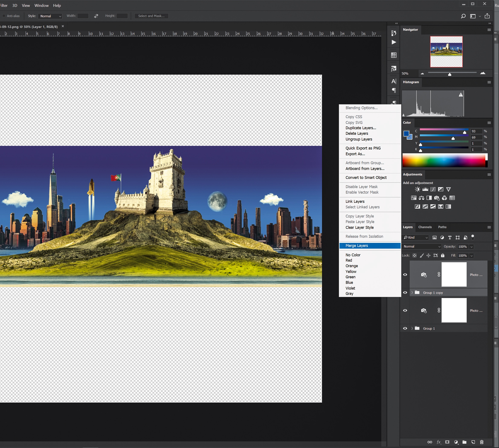
Task: Click the add layer mask icon
Action: click(447, 442)
